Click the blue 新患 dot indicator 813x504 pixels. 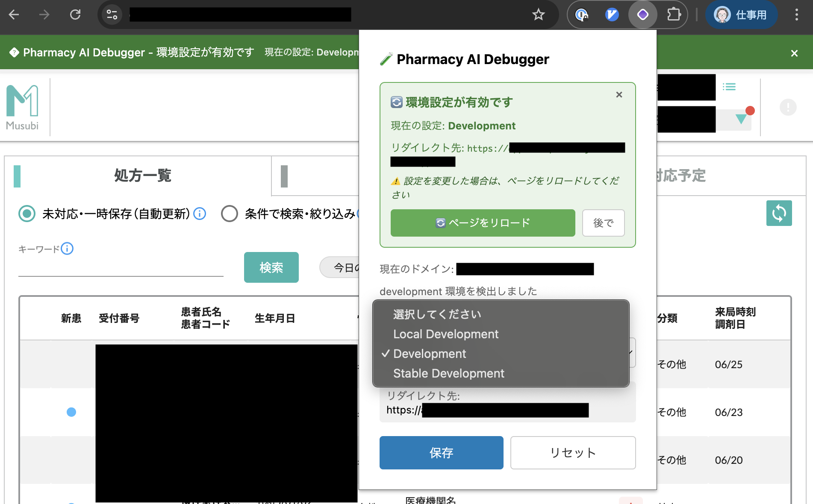[71, 412]
